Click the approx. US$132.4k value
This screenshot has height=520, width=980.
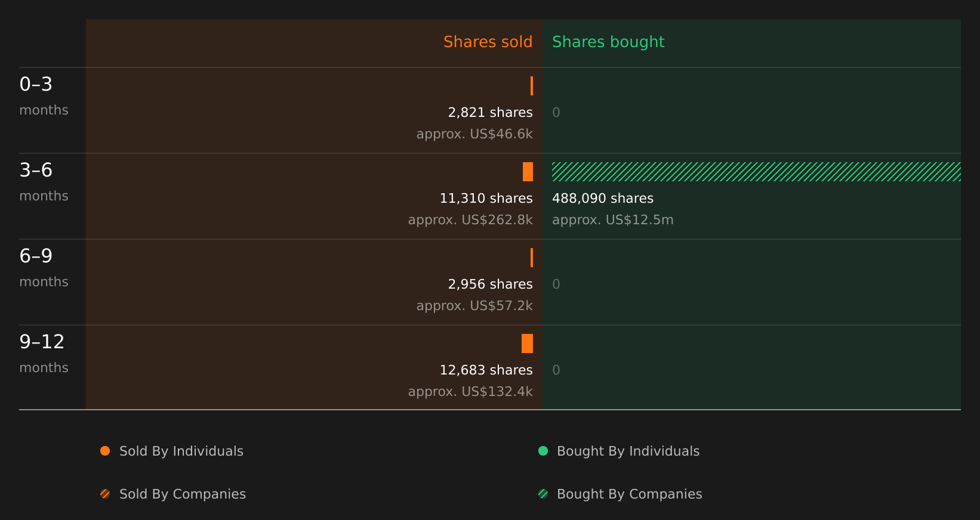click(x=470, y=392)
